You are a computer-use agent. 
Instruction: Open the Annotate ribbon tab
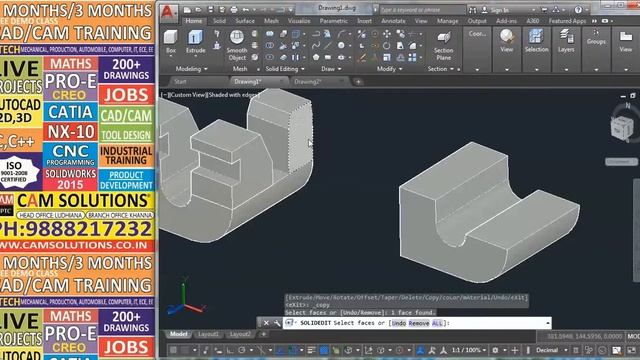(393, 21)
